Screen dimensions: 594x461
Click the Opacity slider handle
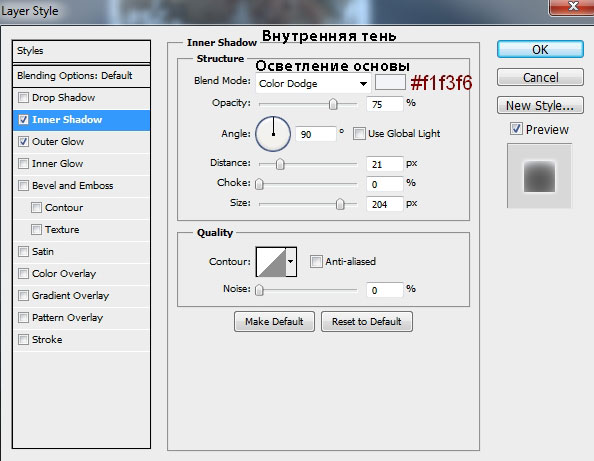click(x=333, y=104)
